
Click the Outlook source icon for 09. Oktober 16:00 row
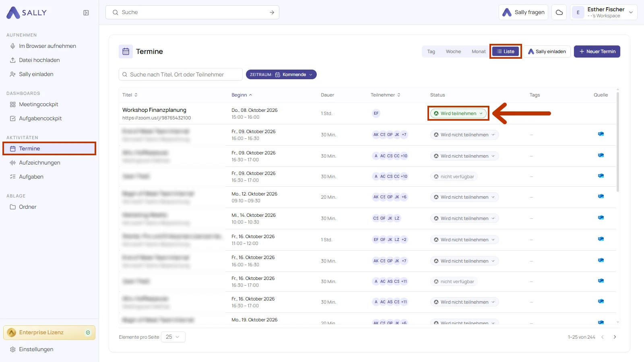coord(601,134)
